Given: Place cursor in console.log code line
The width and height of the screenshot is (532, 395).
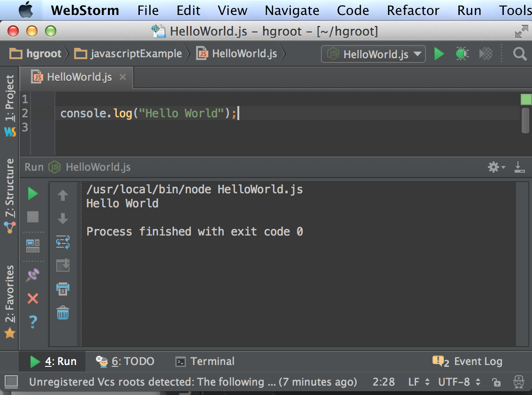Looking at the screenshot, I should [x=149, y=113].
